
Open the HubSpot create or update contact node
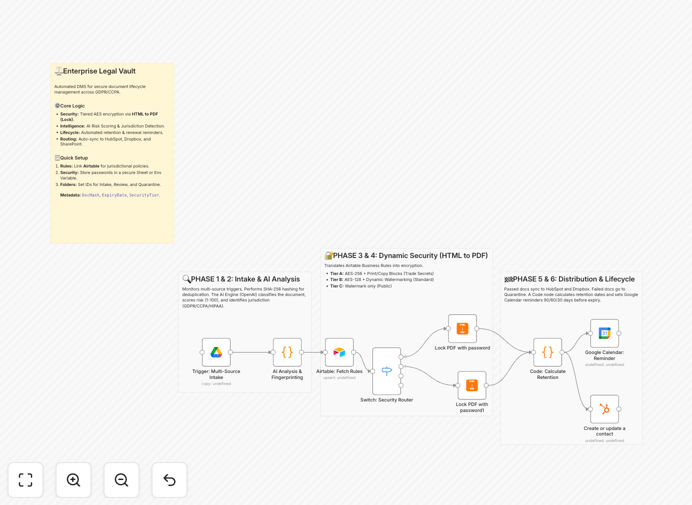605,409
